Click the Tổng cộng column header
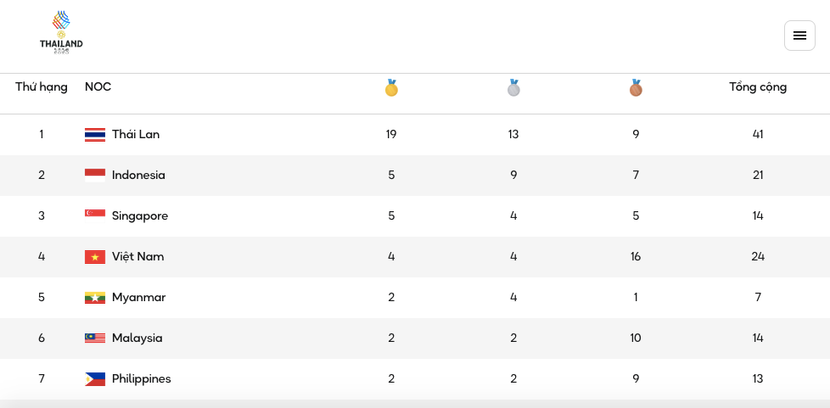830x408 pixels. tap(757, 87)
